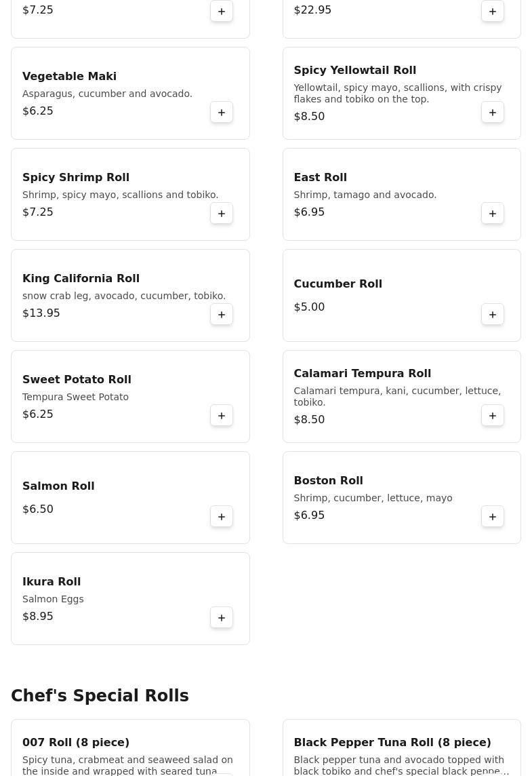Add Sweet Potato Roll to order

coord(222,415)
